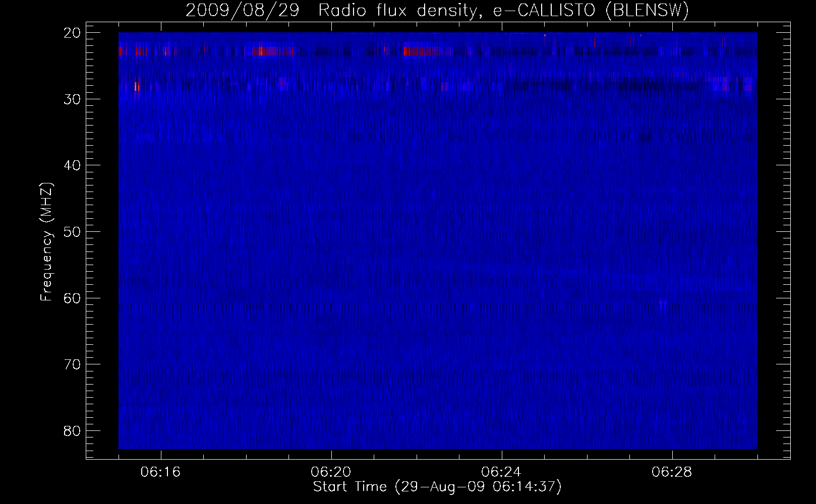Click the 06:24 time tick label
The image size is (816, 504).
click(x=501, y=472)
